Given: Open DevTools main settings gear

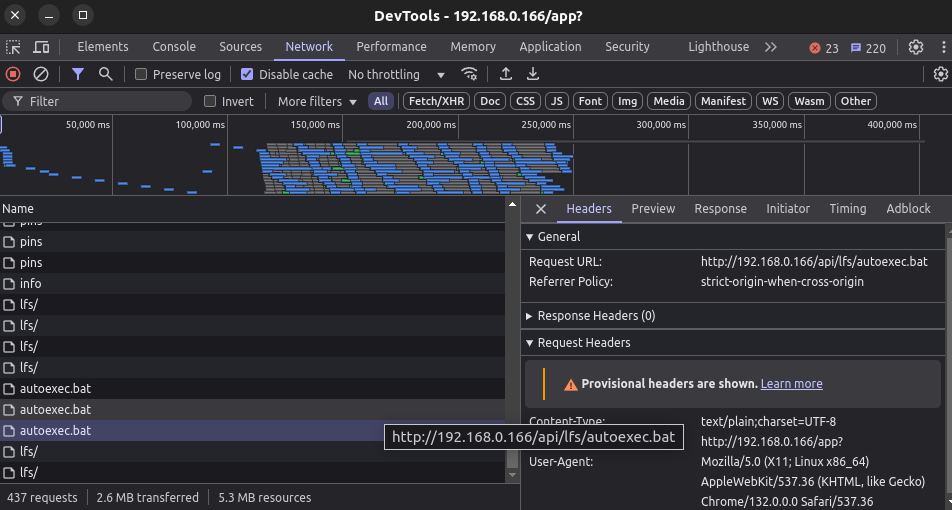Looking at the screenshot, I should (916, 47).
